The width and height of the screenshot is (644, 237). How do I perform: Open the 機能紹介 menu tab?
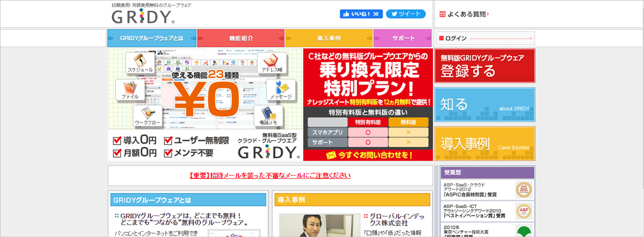tap(241, 38)
